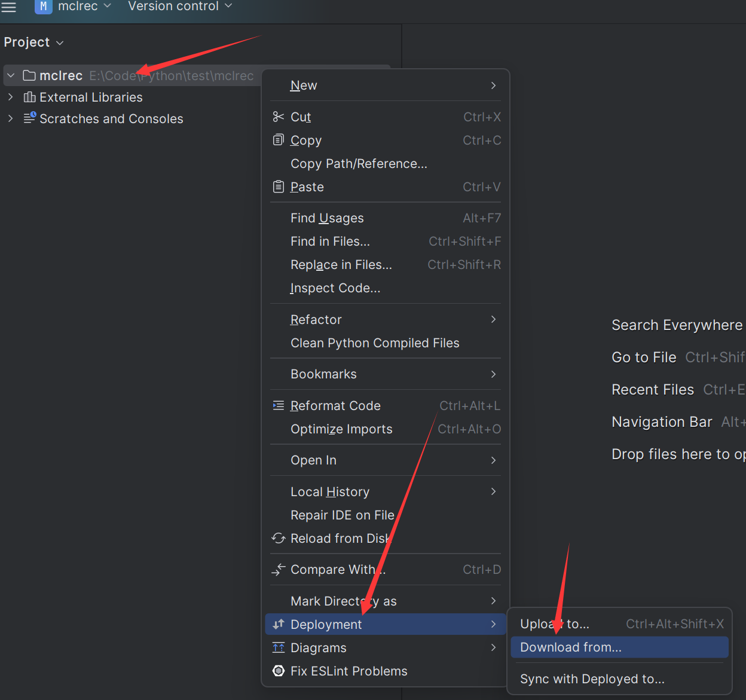
Task: Select Clean Python Compiled Files
Action: 386,343
